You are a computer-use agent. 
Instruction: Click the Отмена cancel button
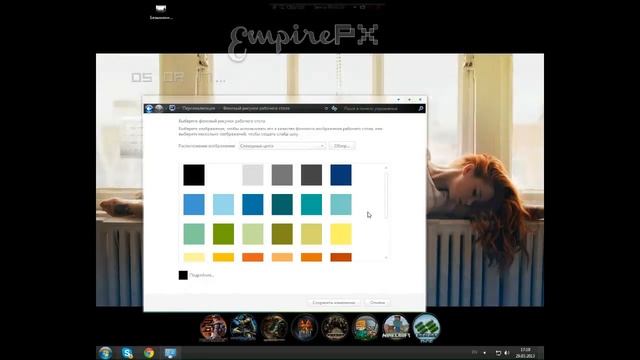click(x=377, y=302)
